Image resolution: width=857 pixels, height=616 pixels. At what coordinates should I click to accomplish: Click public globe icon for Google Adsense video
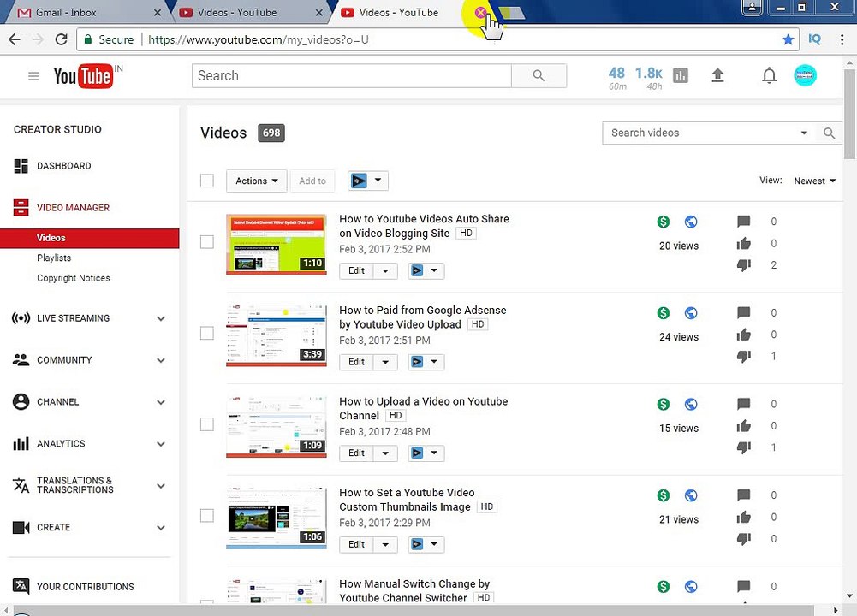click(x=691, y=312)
